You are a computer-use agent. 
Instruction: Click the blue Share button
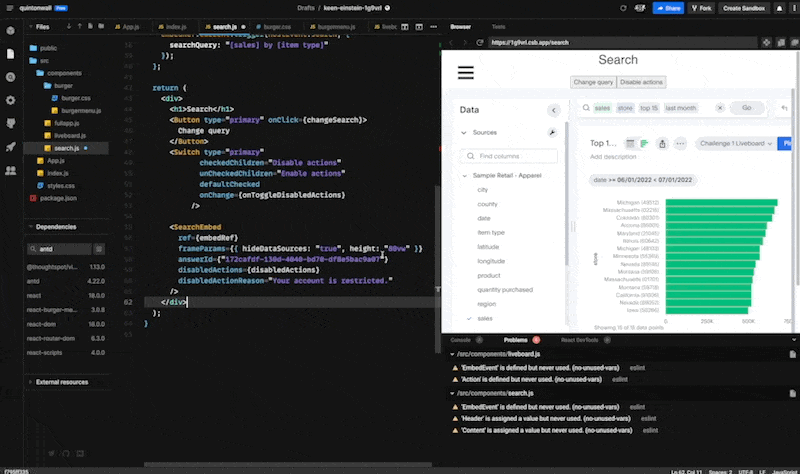pos(668,8)
